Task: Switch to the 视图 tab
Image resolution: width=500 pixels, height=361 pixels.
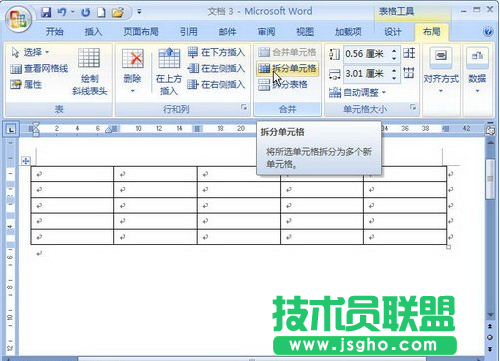Action: point(305,32)
